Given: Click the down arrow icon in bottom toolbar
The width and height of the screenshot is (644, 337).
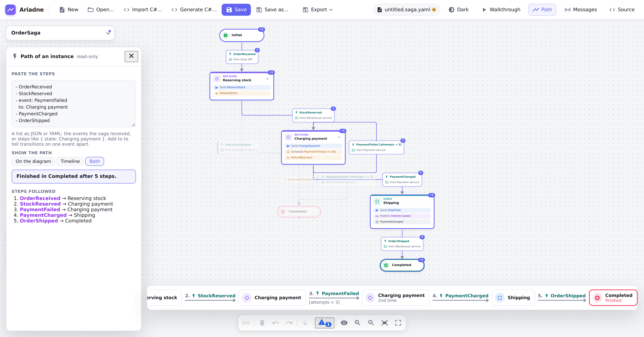Looking at the screenshot, I should [305, 323].
